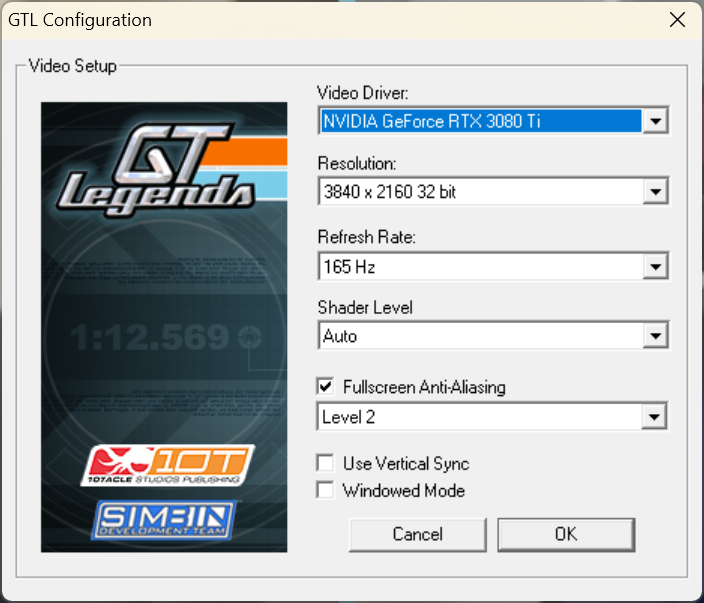Open the Refresh Rate dropdown arrow
This screenshot has width=704, height=603.
pos(655,267)
